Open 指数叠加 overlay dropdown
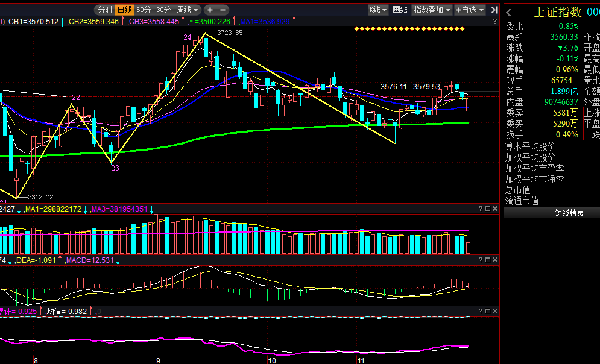This screenshot has width=600, height=364. (432, 10)
